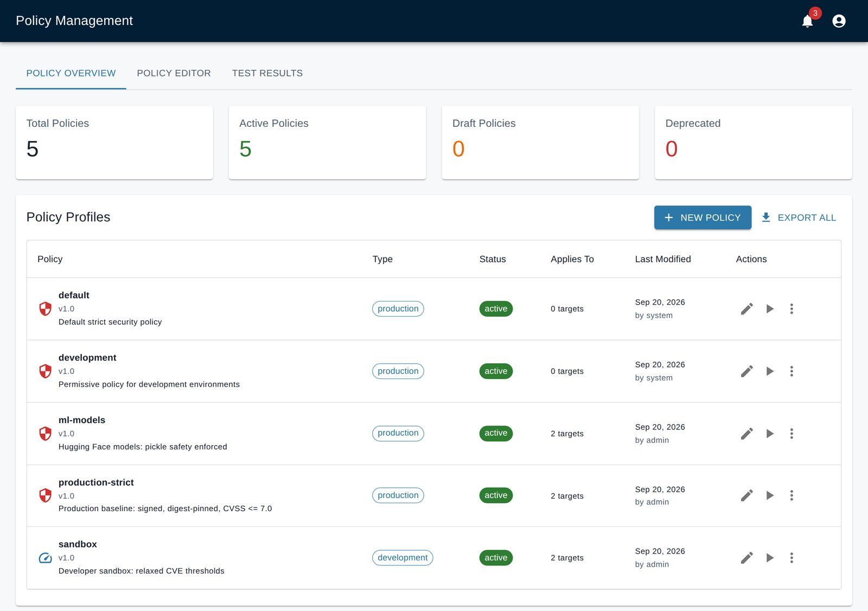Click the production-strict policy name
The width and height of the screenshot is (868, 611).
[x=96, y=483]
